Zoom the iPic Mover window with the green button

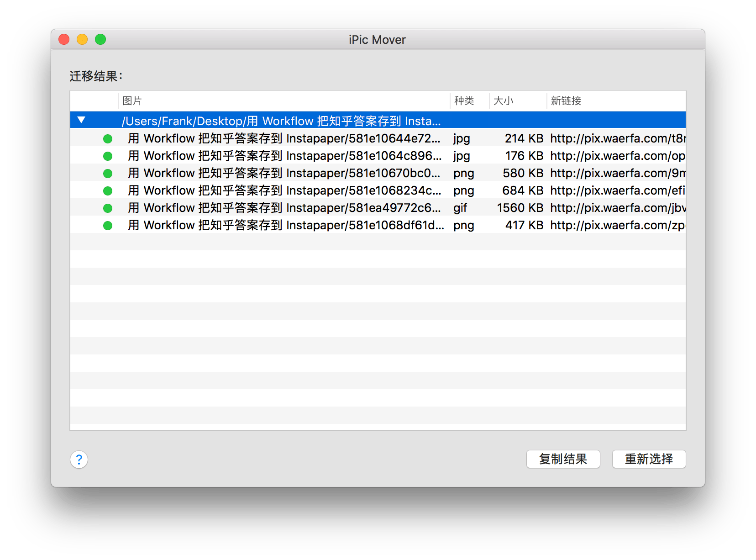pos(100,39)
